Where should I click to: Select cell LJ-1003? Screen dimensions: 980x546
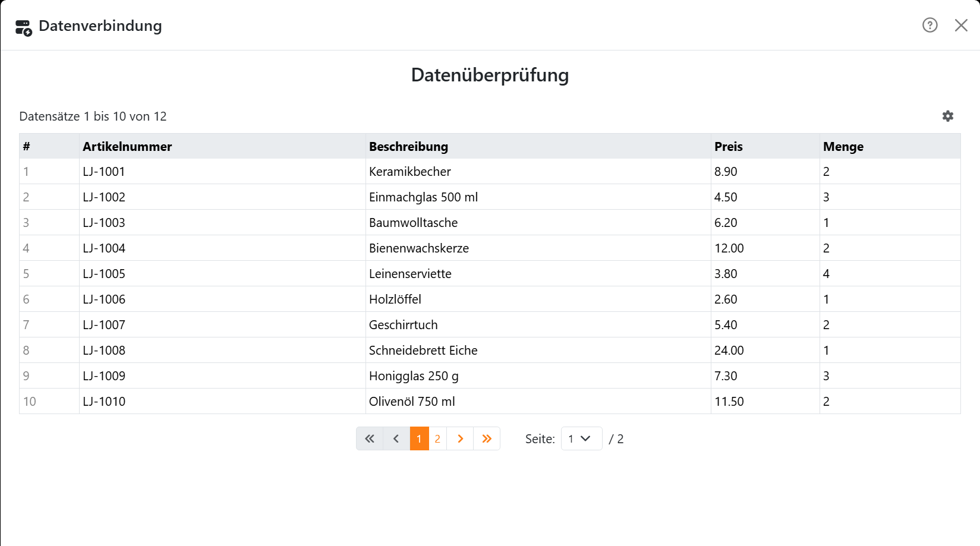tap(222, 223)
